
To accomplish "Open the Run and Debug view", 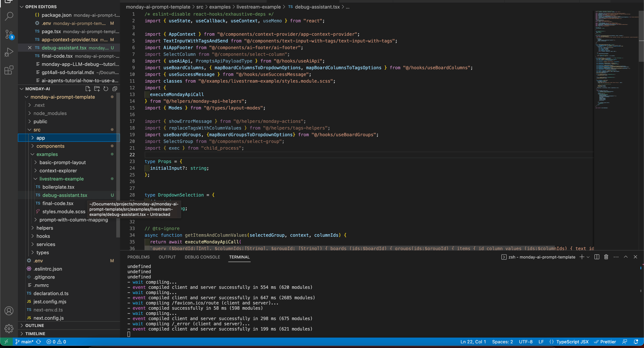I will tap(9, 52).
